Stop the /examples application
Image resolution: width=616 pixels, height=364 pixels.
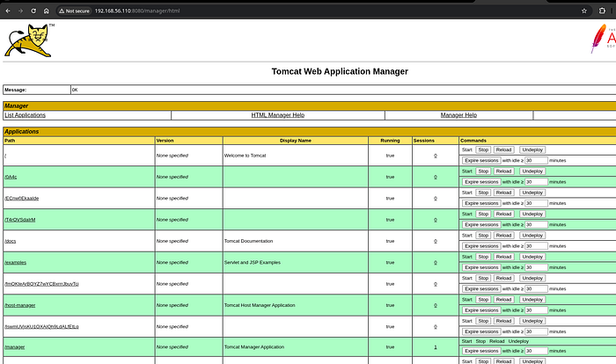click(483, 257)
